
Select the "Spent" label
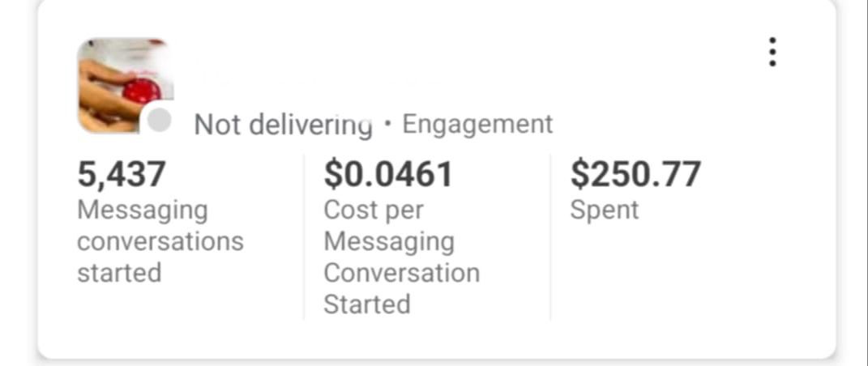(605, 210)
